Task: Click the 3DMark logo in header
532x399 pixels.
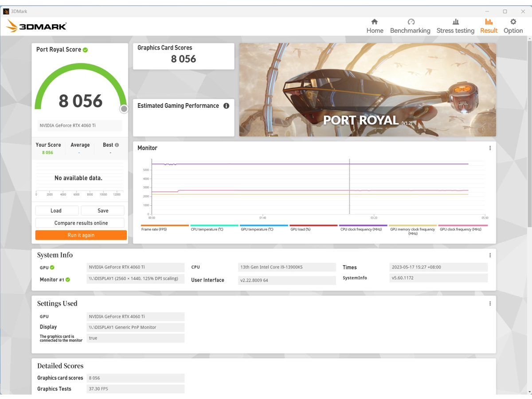Action: (x=36, y=26)
